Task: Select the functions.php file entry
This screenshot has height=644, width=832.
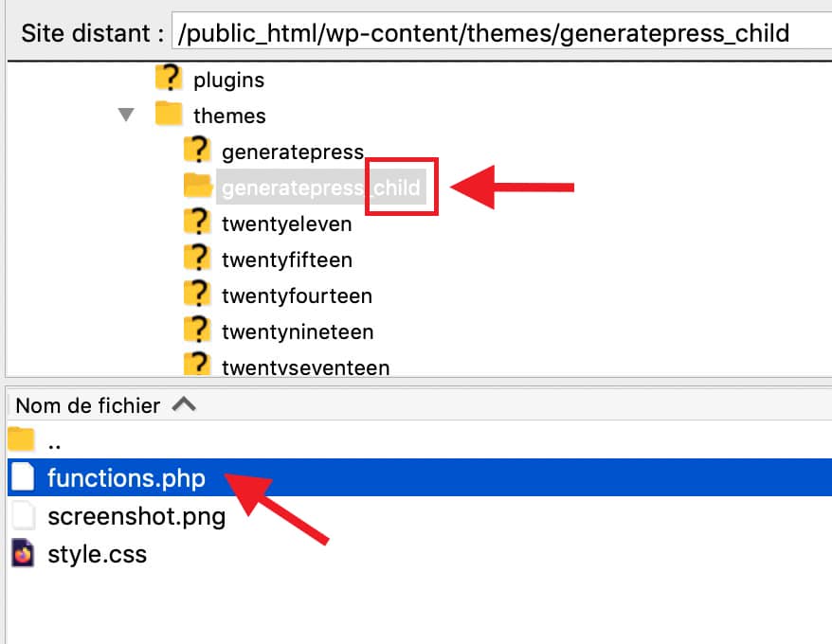Action: [128, 478]
